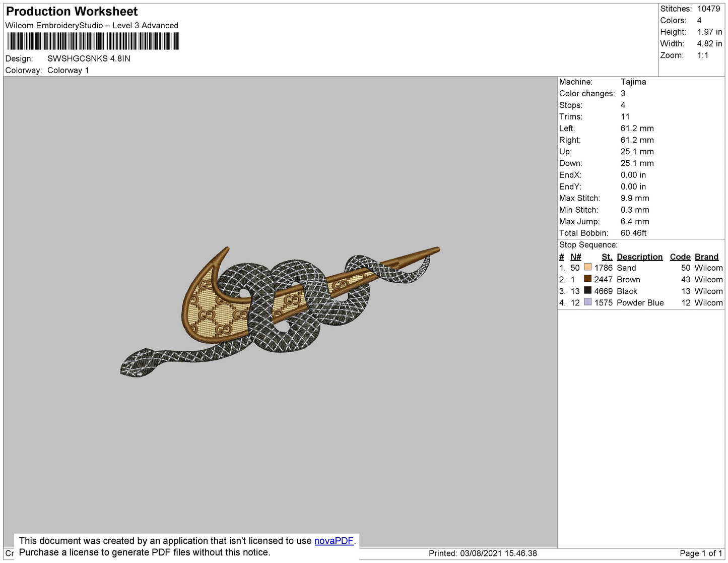Click the 'Color changes:' label
728x563 pixels.
point(587,94)
